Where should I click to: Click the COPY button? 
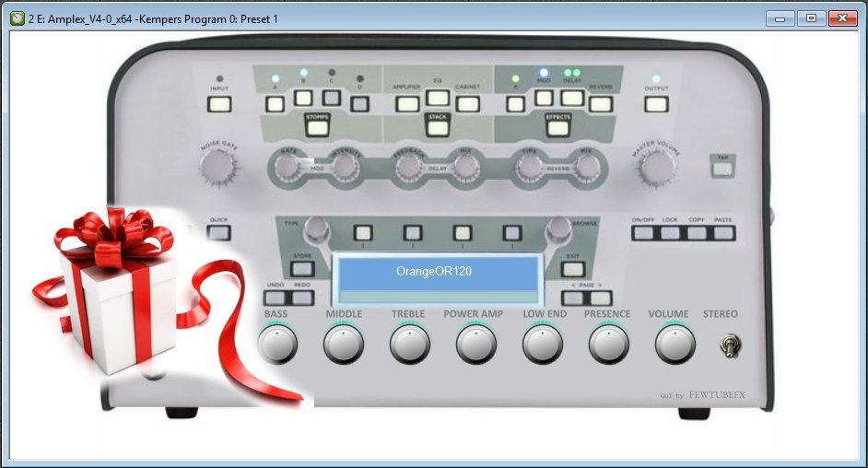tap(697, 233)
